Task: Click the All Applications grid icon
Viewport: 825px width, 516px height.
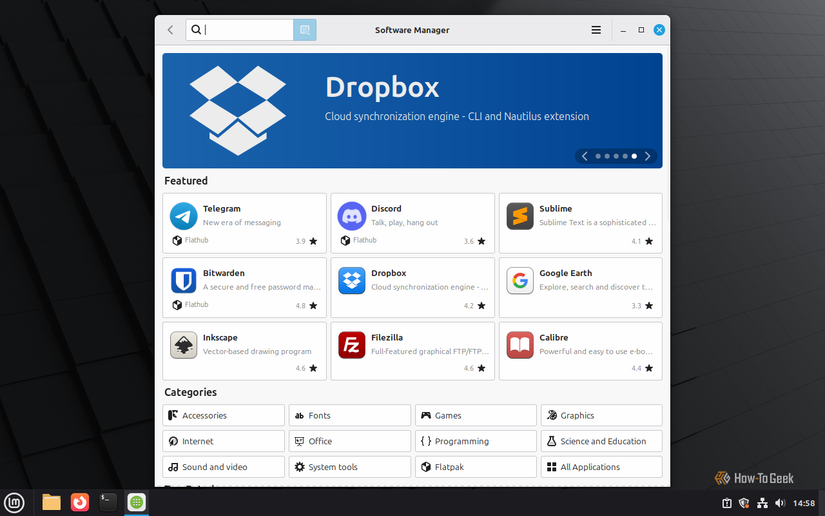Action: point(551,467)
